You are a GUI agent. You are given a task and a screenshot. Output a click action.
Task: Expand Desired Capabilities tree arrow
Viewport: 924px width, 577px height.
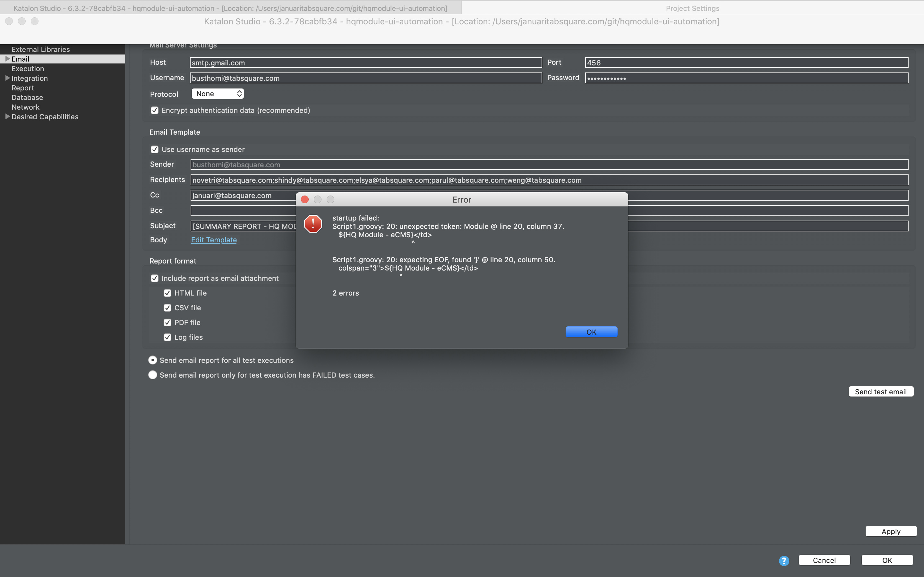[7, 116]
